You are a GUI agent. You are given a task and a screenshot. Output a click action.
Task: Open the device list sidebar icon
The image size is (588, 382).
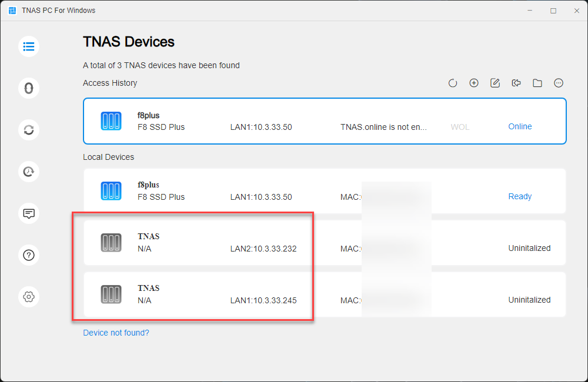coord(29,46)
